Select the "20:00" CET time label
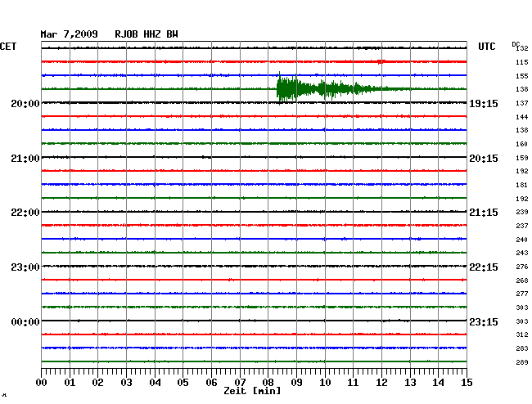This screenshot has width=532, height=404. (25, 103)
